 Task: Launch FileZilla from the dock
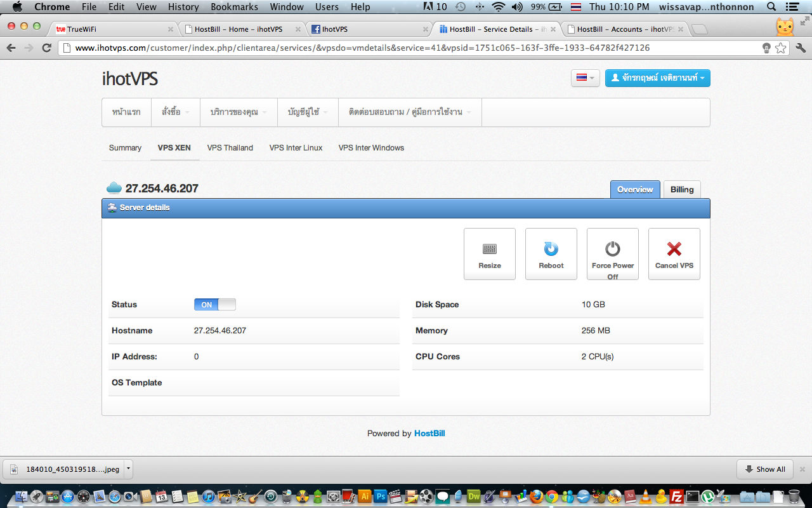point(677,497)
